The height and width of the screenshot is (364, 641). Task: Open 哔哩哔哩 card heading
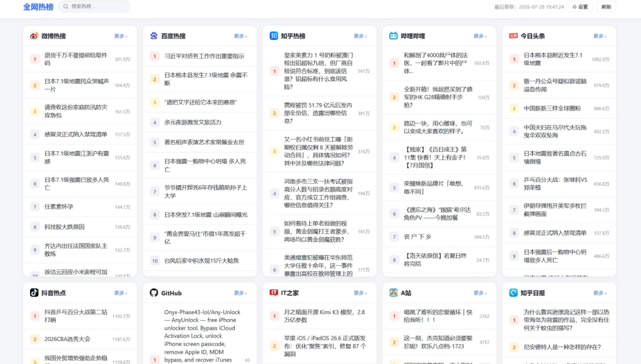[x=413, y=36]
